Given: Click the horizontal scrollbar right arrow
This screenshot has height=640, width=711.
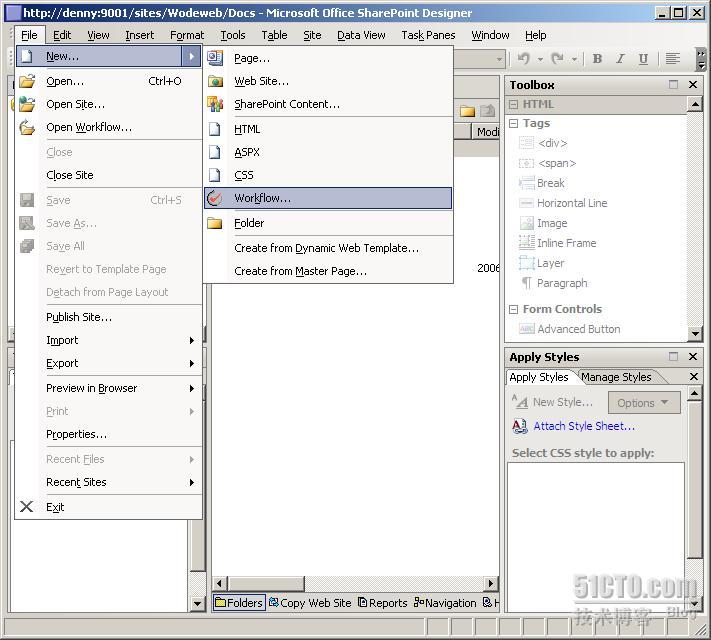Looking at the screenshot, I should 491,583.
